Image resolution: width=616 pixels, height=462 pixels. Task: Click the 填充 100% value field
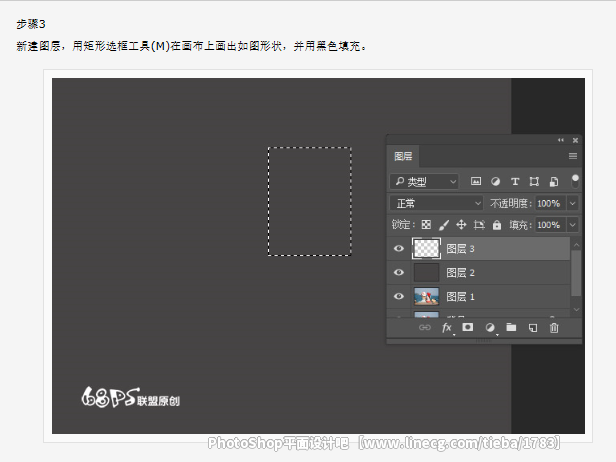pyautogui.click(x=550, y=225)
